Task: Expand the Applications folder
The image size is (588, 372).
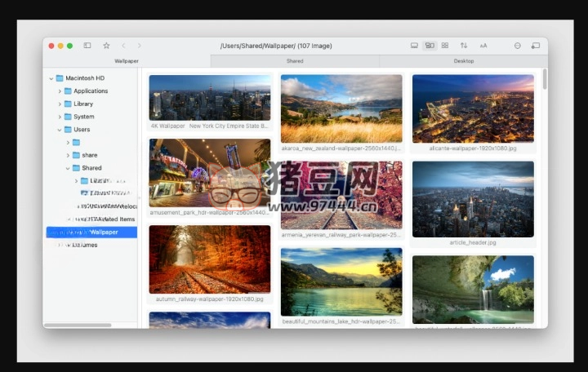Action: click(x=60, y=91)
